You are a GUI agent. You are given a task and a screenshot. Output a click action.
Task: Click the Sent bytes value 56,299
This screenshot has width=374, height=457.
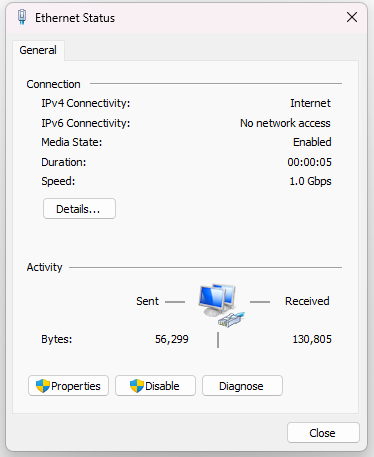tap(172, 339)
